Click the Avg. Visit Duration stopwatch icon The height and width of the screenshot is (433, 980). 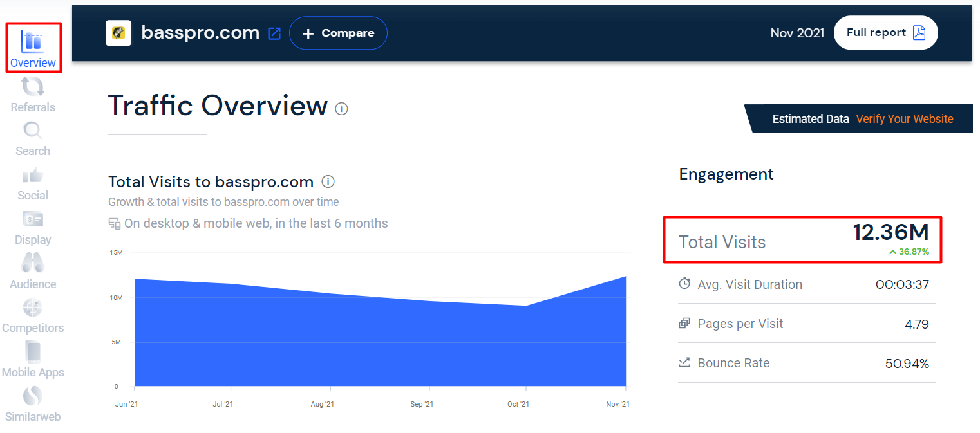[684, 284]
